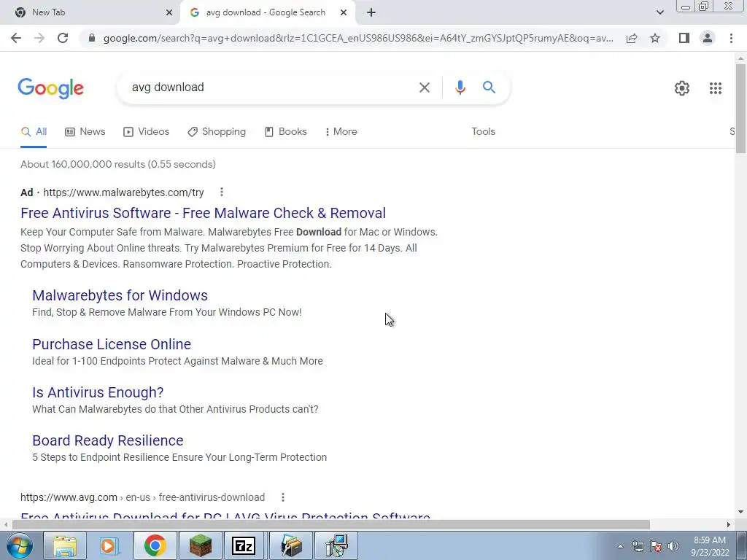Image resolution: width=747 pixels, height=560 pixels.
Task: Open Windows Explorer from the taskbar
Action: coord(65,545)
